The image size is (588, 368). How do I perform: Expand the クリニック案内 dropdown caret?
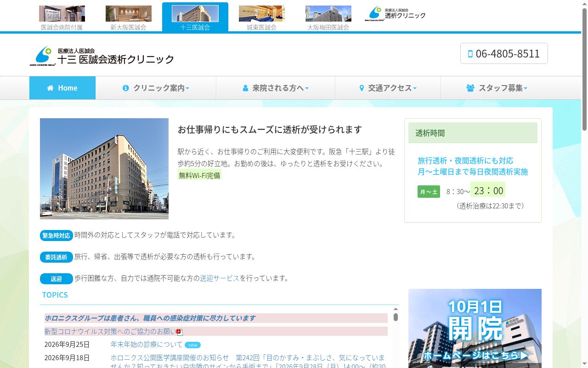(x=187, y=88)
